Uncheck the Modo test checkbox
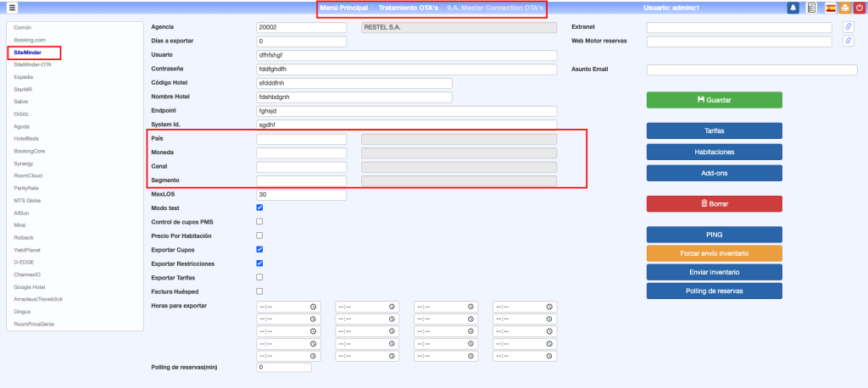Viewport: 868px width, 388px height. [259, 208]
